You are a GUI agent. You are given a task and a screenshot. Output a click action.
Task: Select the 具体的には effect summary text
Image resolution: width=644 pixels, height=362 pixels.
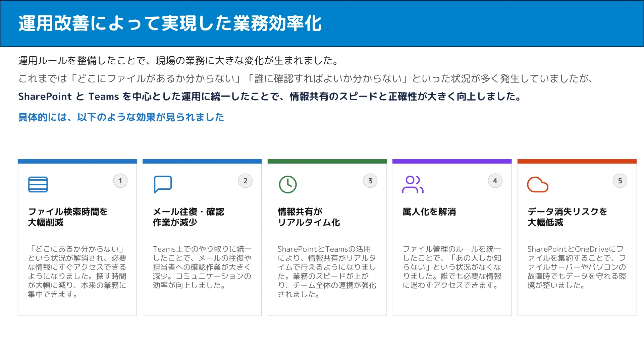[x=121, y=117]
